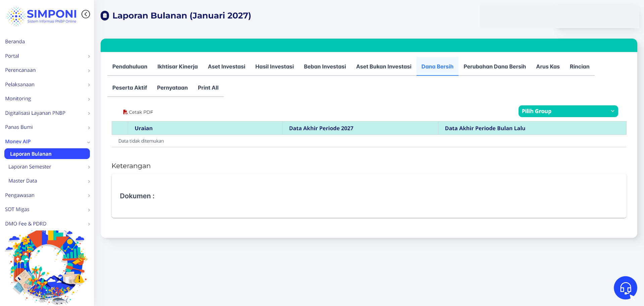
Task: Click the colorful sidebar illustration
Action: click(46, 267)
